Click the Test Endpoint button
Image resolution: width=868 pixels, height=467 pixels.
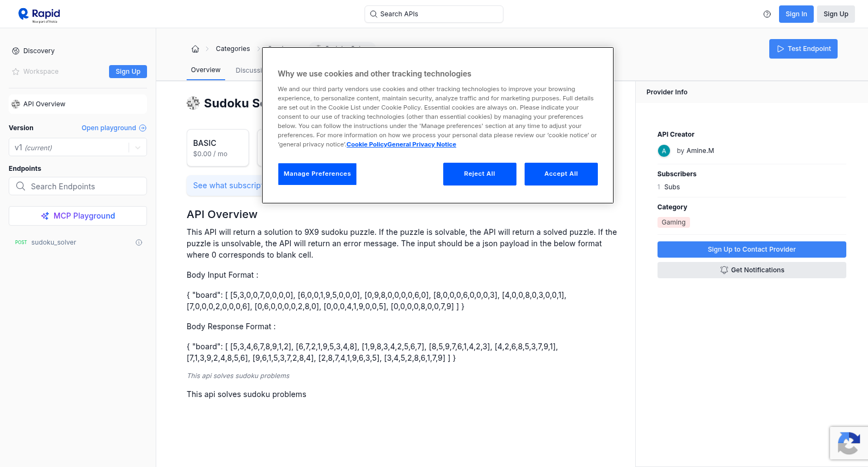coord(803,49)
